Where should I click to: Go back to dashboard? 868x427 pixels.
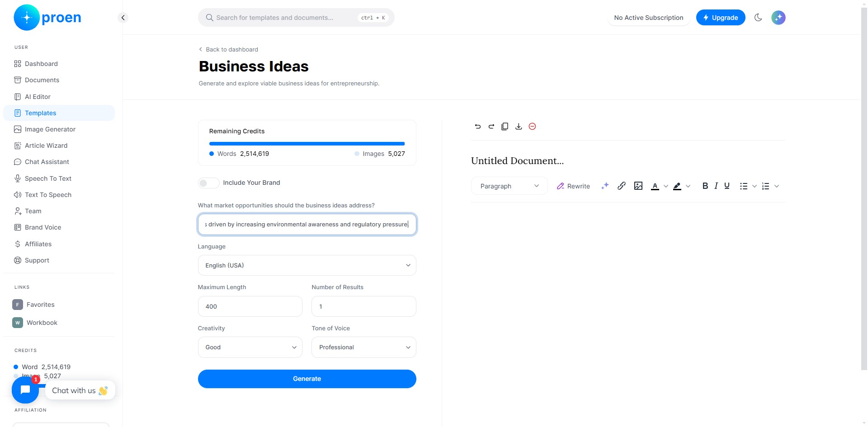229,49
